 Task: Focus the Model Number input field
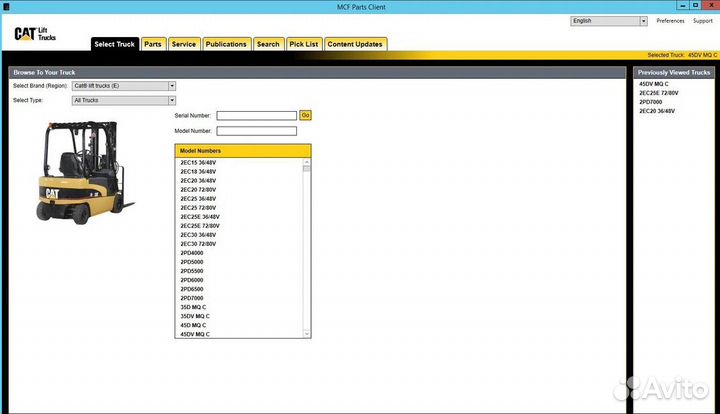point(256,131)
